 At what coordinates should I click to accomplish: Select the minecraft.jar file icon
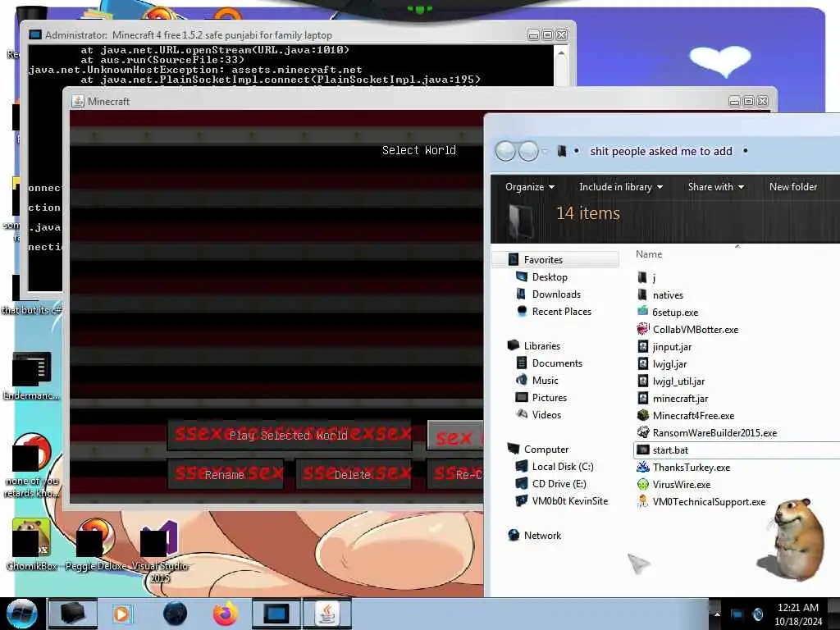(642, 398)
